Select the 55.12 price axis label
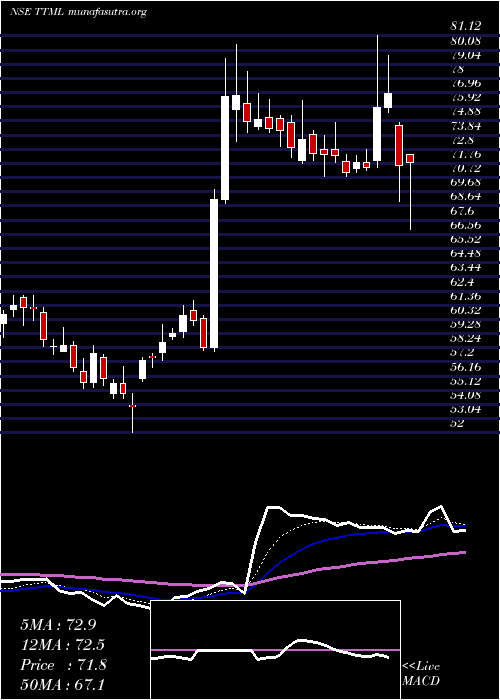This screenshot has width=500, height=700. [x=465, y=381]
